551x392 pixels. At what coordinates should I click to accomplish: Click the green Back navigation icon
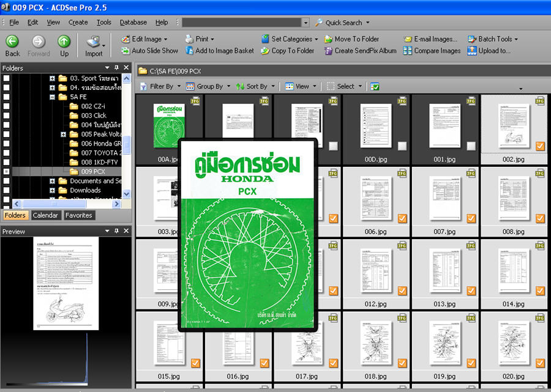tap(12, 42)
